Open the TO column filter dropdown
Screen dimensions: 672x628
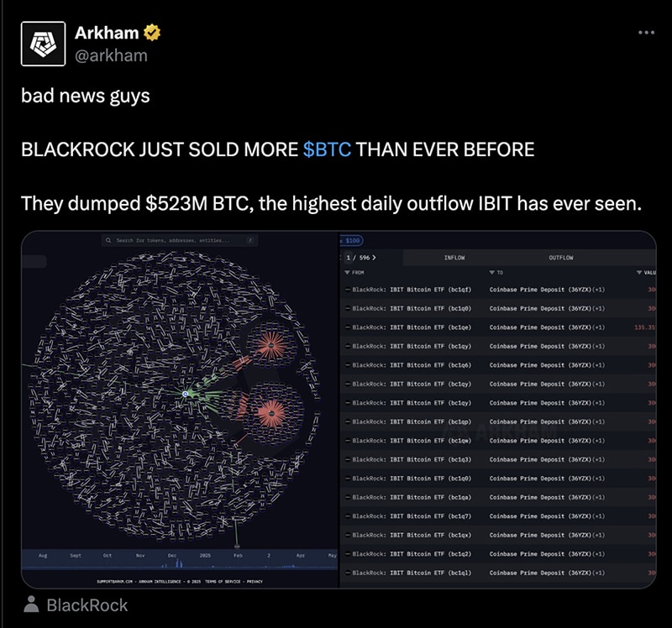(x=492, y=273)
